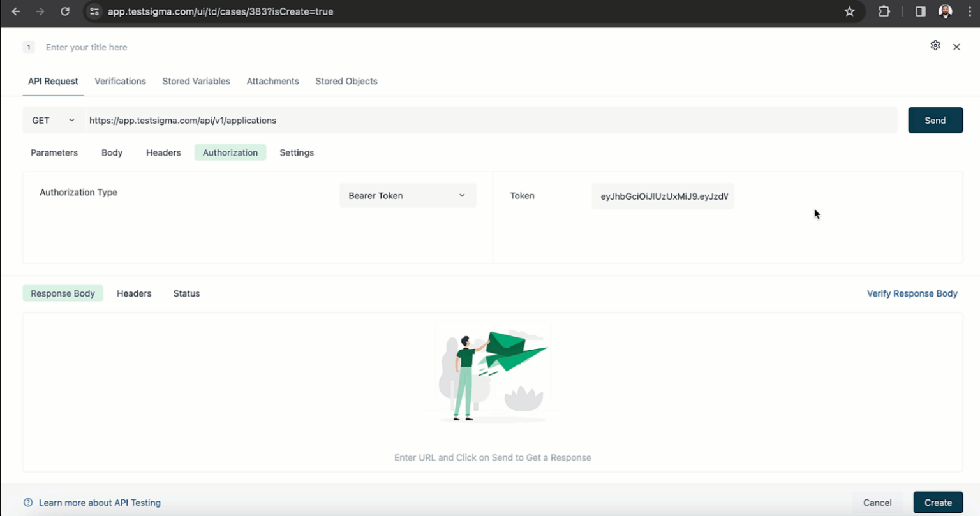Click the Verify Response Body link
The image size is (980, 516).
click(x=912, y=293)
